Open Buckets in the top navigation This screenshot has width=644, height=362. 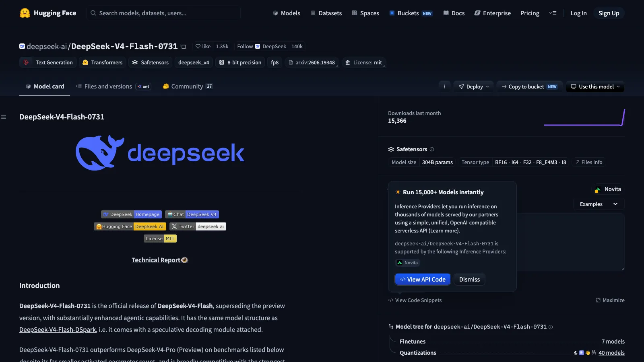point(411,13)
